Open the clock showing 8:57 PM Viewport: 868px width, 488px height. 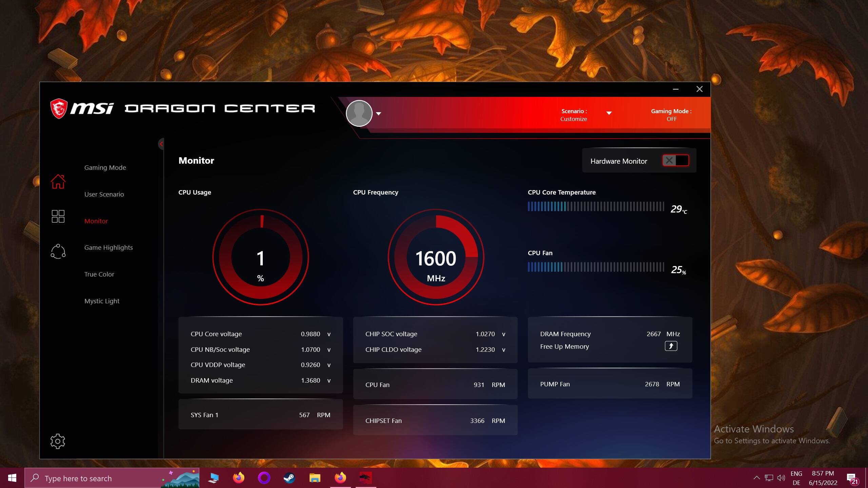click(823, 478)
